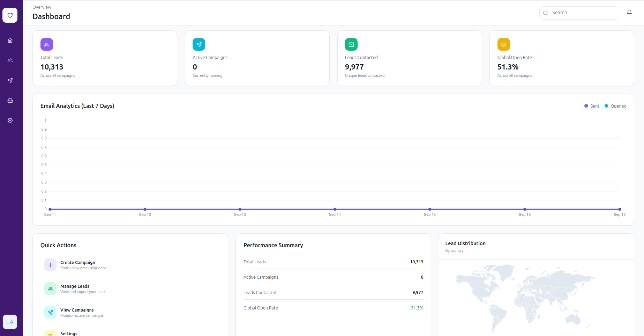Viewport: 644px width, 336px height.
Task: Click Total Leads row in Performance Summary
Action: click(334, 262)
